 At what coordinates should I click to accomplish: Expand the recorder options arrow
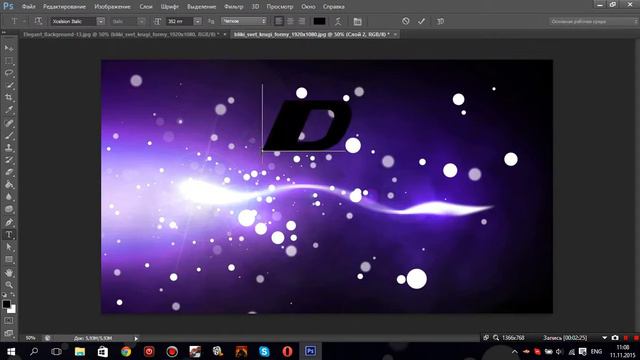(x=604, y=338)
